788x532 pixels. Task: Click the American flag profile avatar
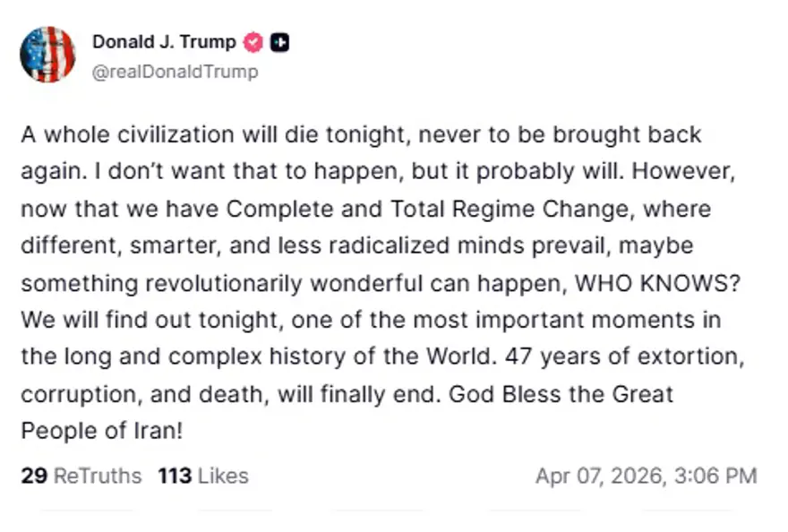pyautogui.click(x=47, y=56)
